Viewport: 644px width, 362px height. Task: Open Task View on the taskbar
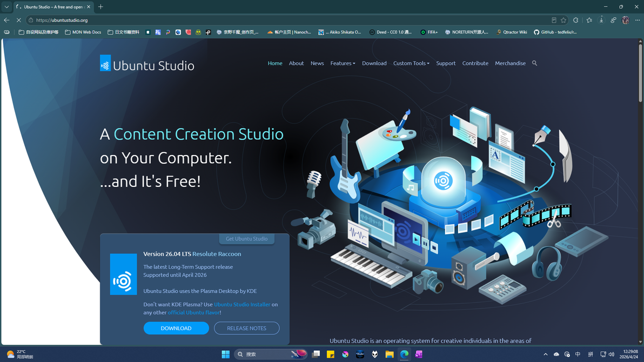316,354
